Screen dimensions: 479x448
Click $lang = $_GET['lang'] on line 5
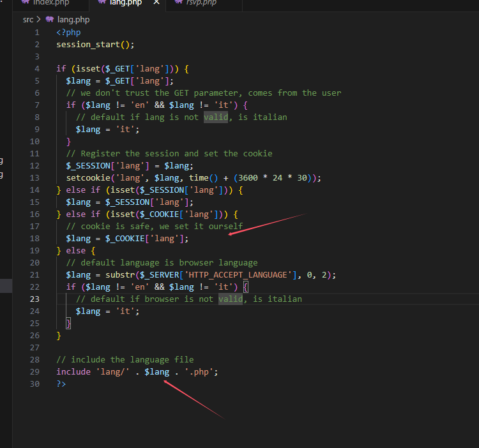click(x=120, y=81)
